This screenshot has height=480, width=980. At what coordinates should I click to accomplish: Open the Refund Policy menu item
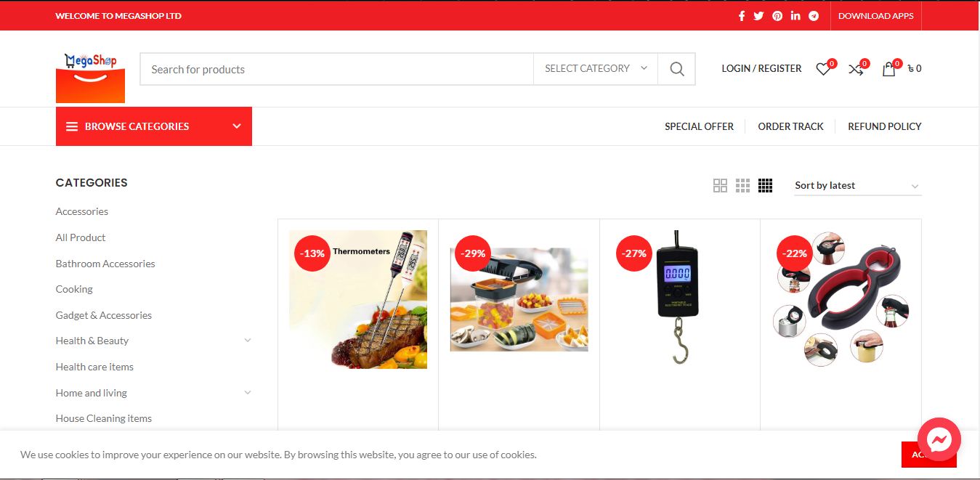(885, 126)
